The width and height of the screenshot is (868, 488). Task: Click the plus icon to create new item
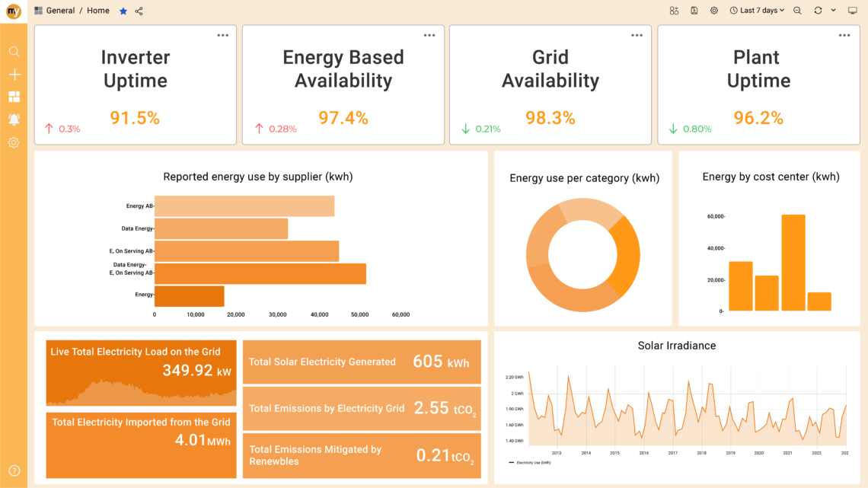pos(13,74)
